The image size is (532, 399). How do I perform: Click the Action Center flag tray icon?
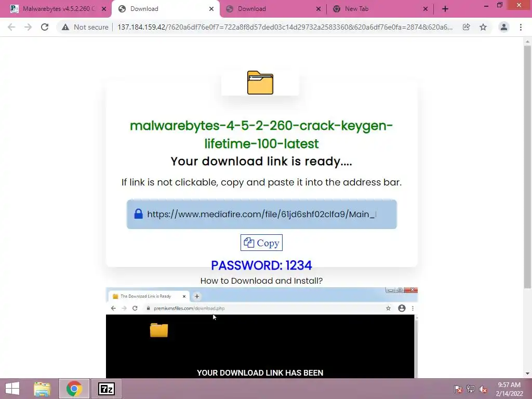coord(458,389)
